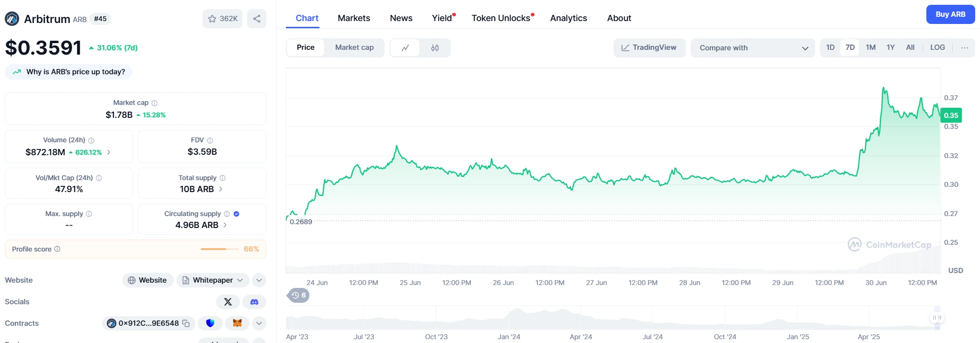Click the Arbitrum logo icon

coord(12,19)
